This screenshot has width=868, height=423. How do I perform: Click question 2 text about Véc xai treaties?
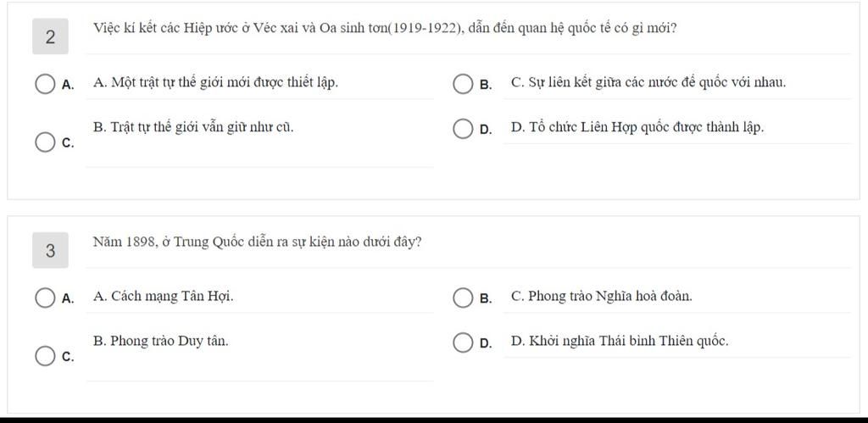[385, 28]
